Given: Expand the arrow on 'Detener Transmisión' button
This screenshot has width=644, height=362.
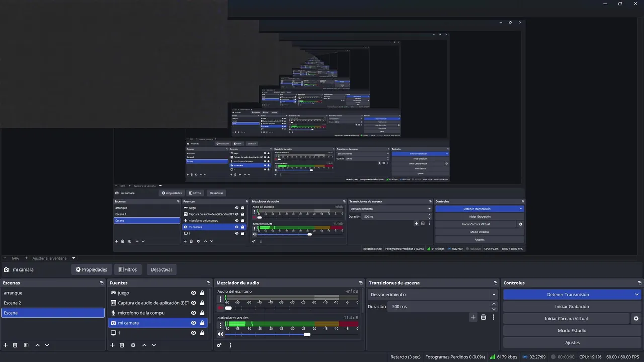Looking at the screenshot, I should point(637,295).
